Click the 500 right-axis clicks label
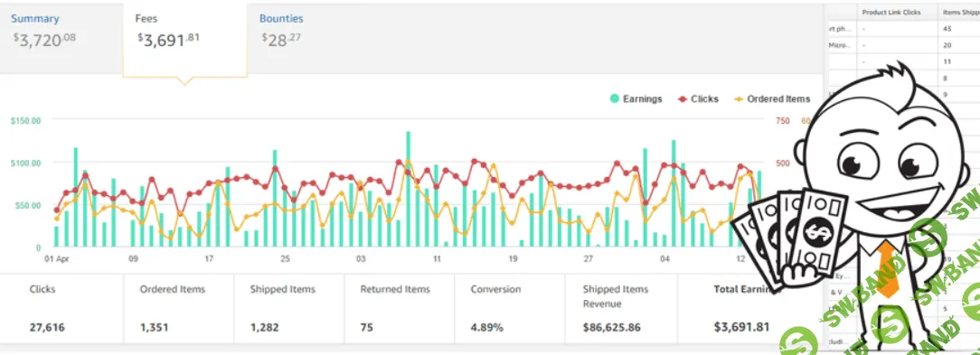This screenshot has width=980, height=355. tap(783, 163)
